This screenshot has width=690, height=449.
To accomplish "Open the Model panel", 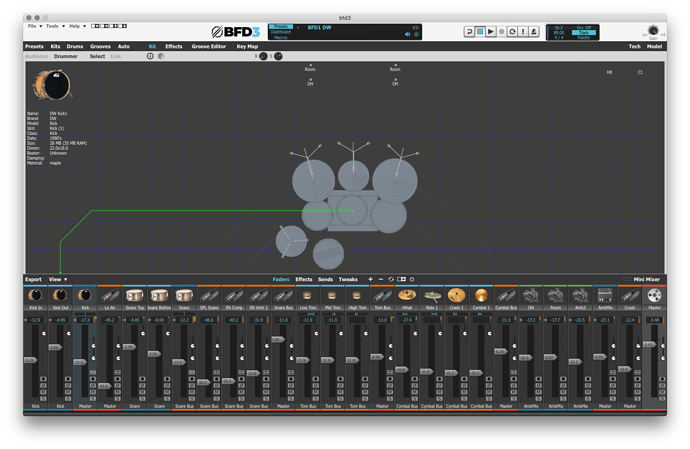I will click(654, 46).
